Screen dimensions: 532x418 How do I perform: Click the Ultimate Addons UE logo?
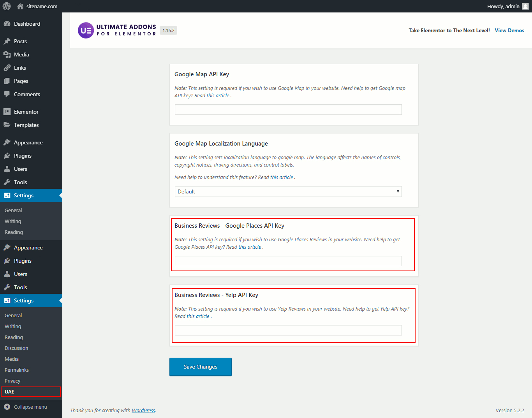(86, 30)
